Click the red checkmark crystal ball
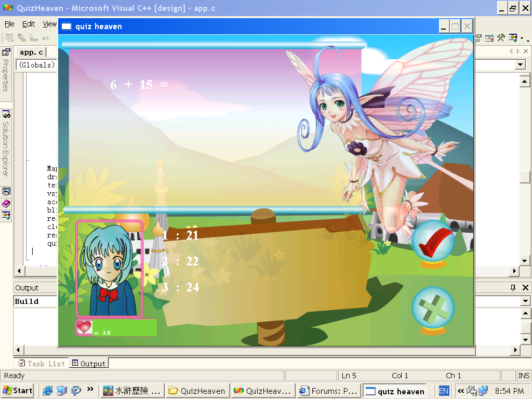The height and width of the screenshot is (399, 532). tap(433, 244)
